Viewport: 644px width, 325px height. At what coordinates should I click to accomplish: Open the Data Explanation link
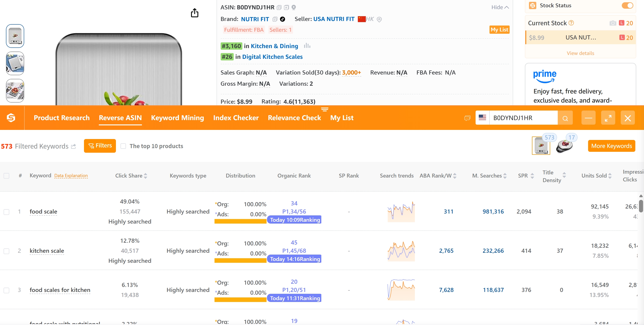coord(71,176)
